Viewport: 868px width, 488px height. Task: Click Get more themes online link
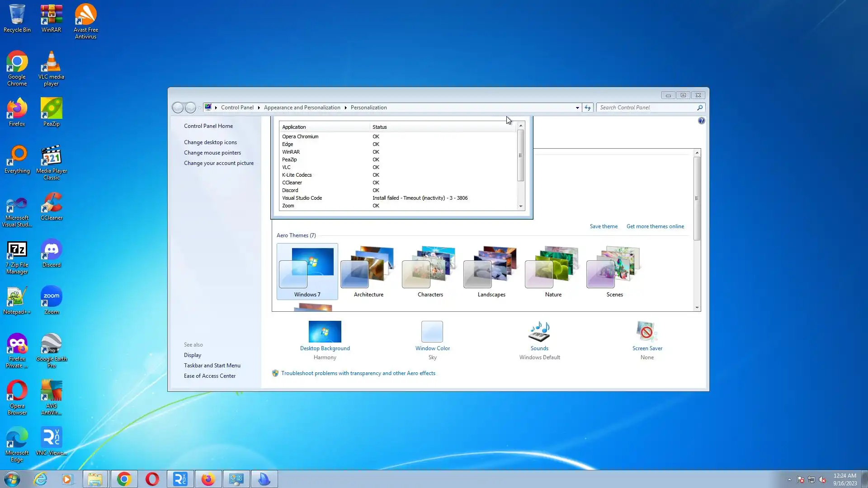click(x=655, y=226)
